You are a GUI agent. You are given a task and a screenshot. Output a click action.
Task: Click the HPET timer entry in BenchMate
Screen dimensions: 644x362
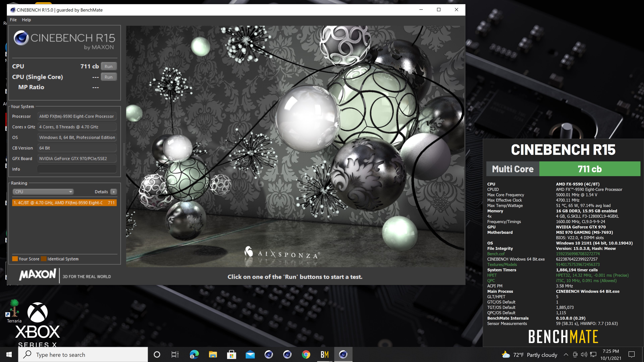pos(492,275)
